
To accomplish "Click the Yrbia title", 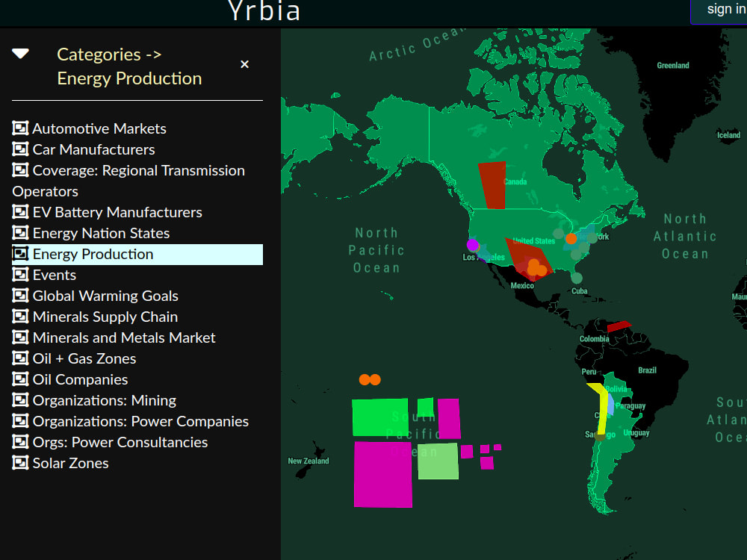I will tap(265, 11).
